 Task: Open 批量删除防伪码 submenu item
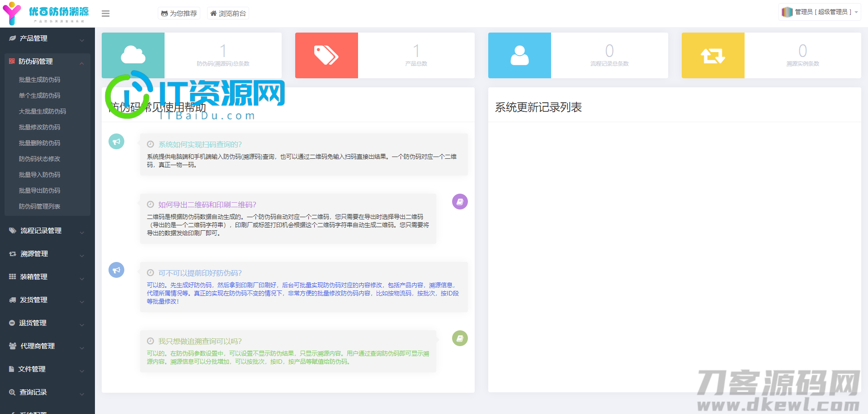39,143
